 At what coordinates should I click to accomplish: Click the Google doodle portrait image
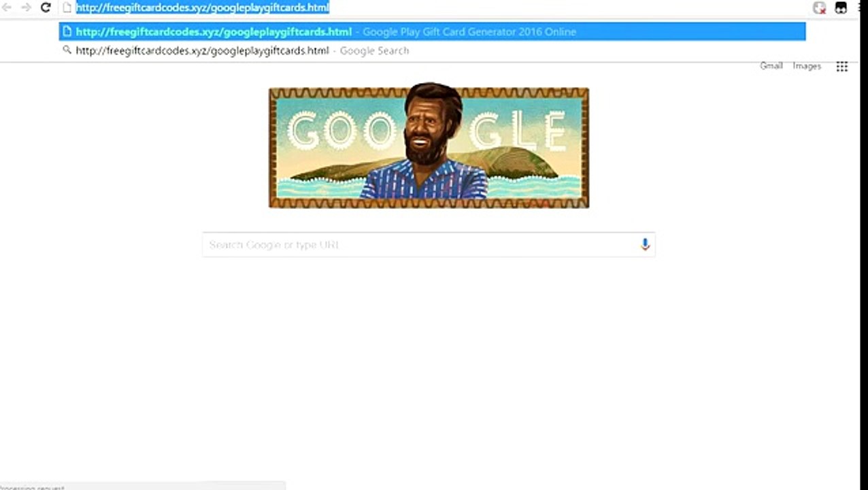(x=429, y=147)
